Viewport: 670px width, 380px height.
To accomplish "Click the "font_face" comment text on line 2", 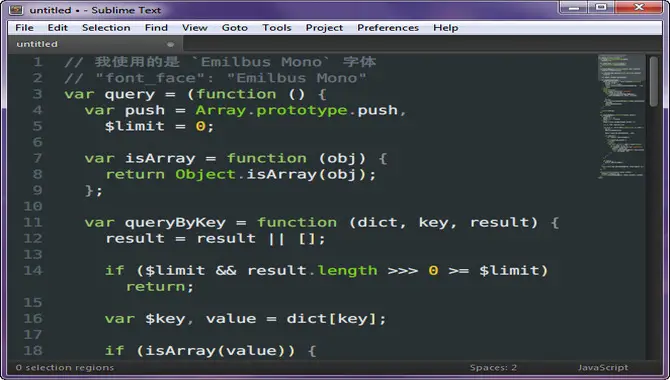I will (150, 78).
